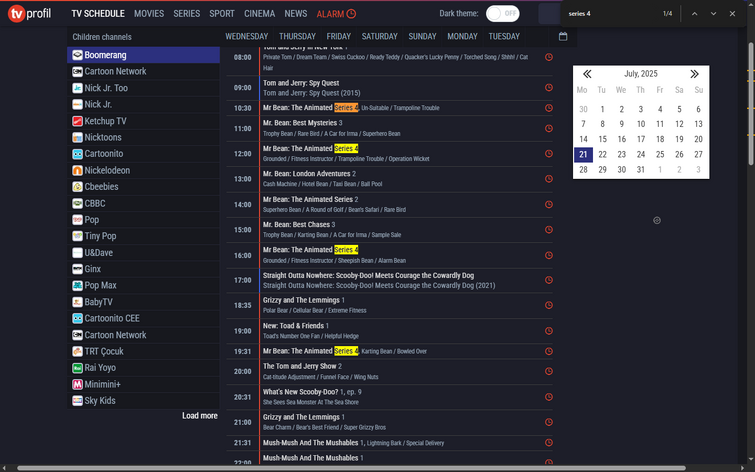Set alarm for 10:30 Mr Bean Animated Series
Screen dimensions: 755x472
548,108
